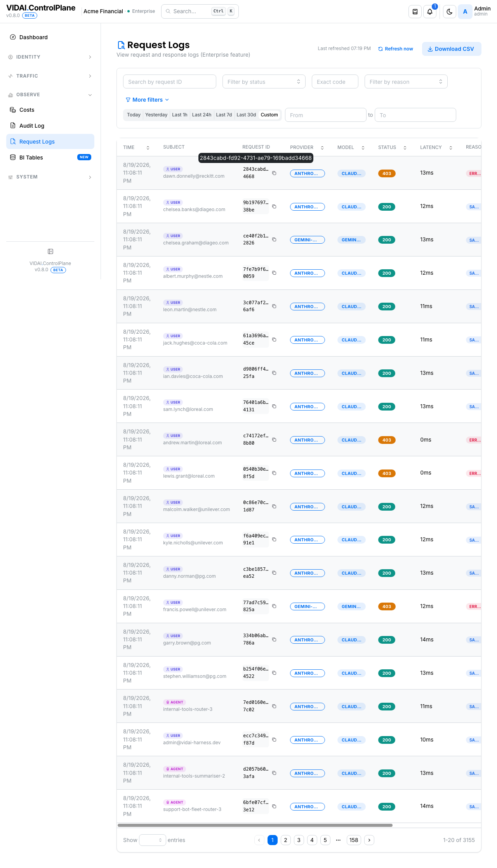Expand Identity sidebar section
Image resolution: width=497 pixels, height=868 pixels.
(50, 57)
